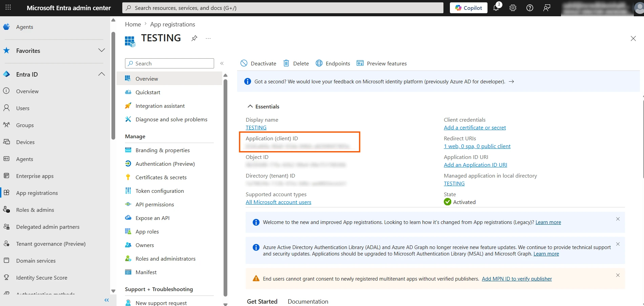Open Endpoints for the app
644x306 pixels.
(333, 63)
